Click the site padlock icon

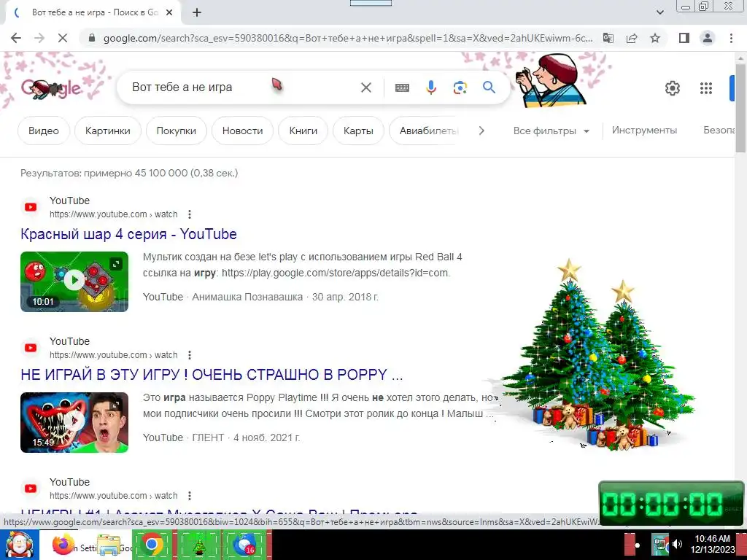(92, 38)
